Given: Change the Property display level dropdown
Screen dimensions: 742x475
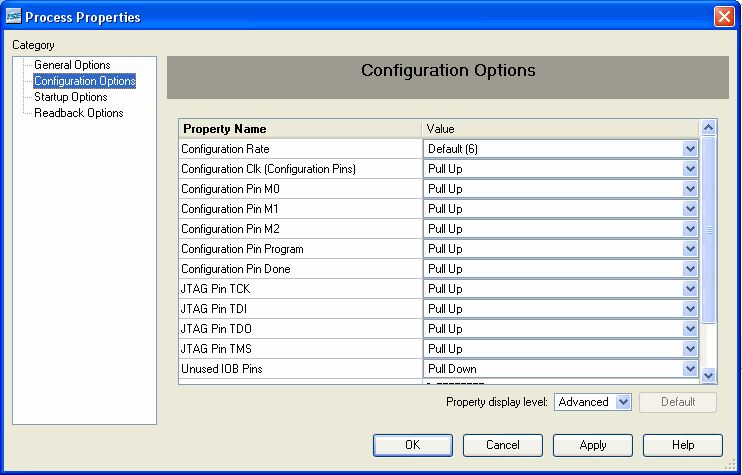Looking at the screenshot, I should (x=593, y=402).
